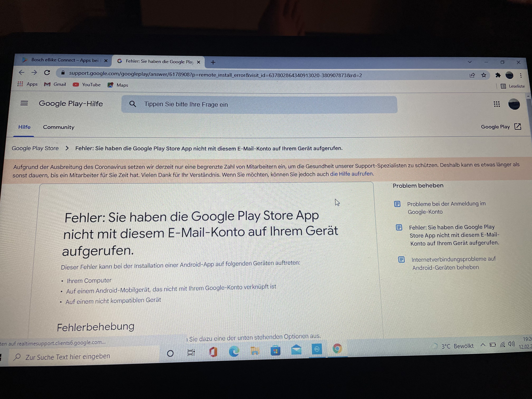Reload the page with the refresh icon

pos(47,72)
